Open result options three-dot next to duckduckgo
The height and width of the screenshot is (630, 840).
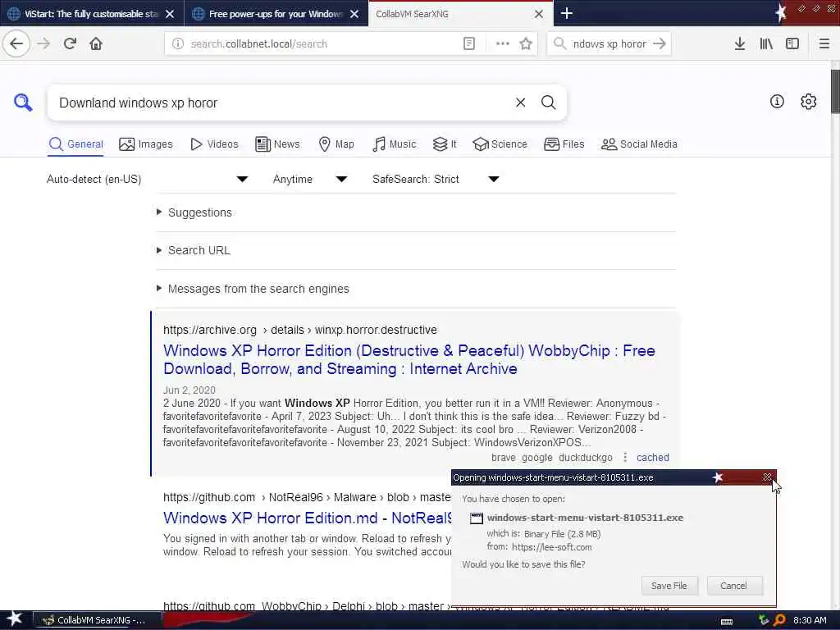(x=624, y=458)
